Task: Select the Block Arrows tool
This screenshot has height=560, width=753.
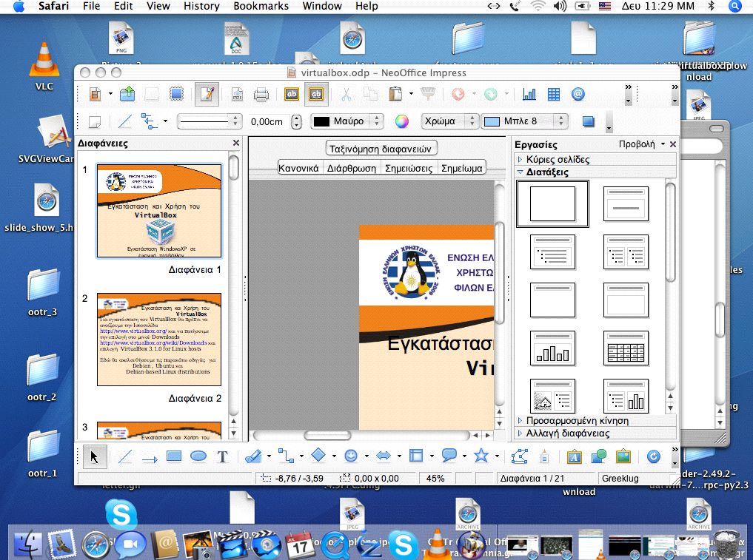Action: tap(384, 456)
